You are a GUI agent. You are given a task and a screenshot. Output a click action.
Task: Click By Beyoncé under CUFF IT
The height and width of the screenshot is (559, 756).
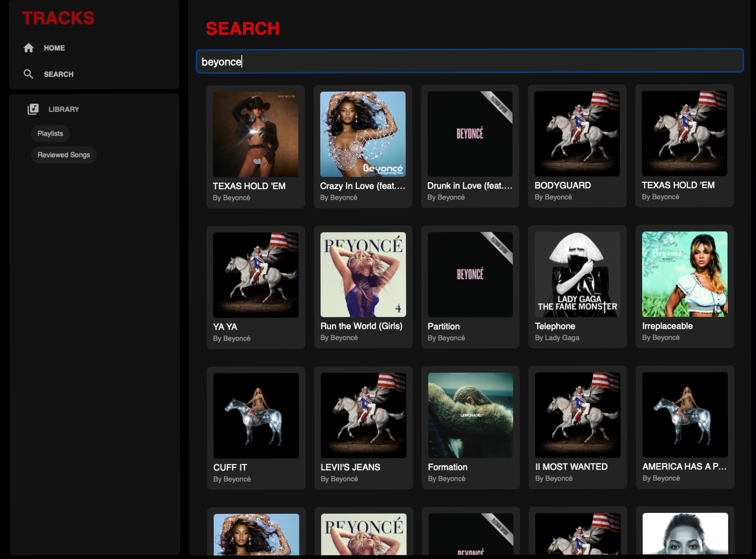click(x=232, y=479)
